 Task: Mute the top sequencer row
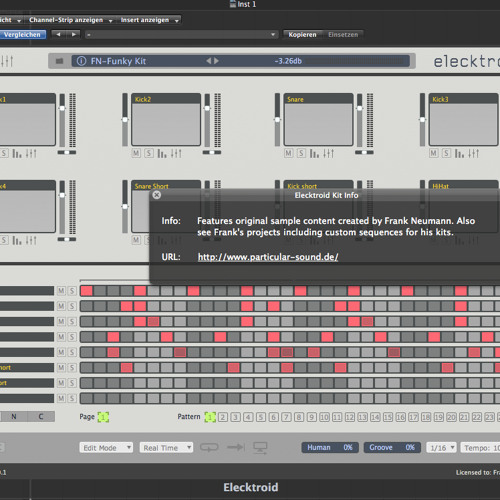[61, 291]
